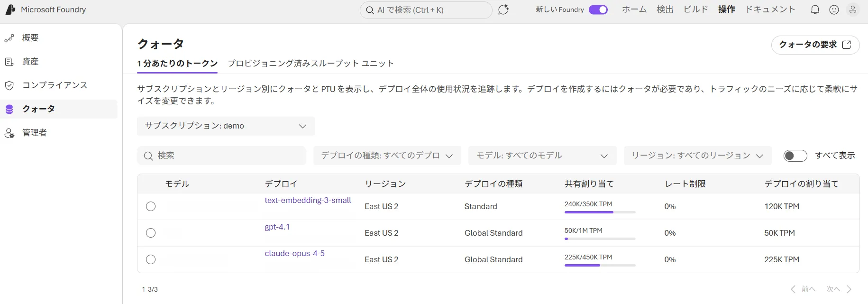Click the 概要 overview sidebar icon

(9, 38)
